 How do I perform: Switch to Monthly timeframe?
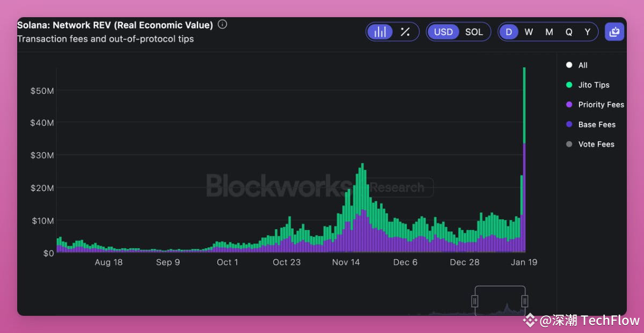[548, 32]
